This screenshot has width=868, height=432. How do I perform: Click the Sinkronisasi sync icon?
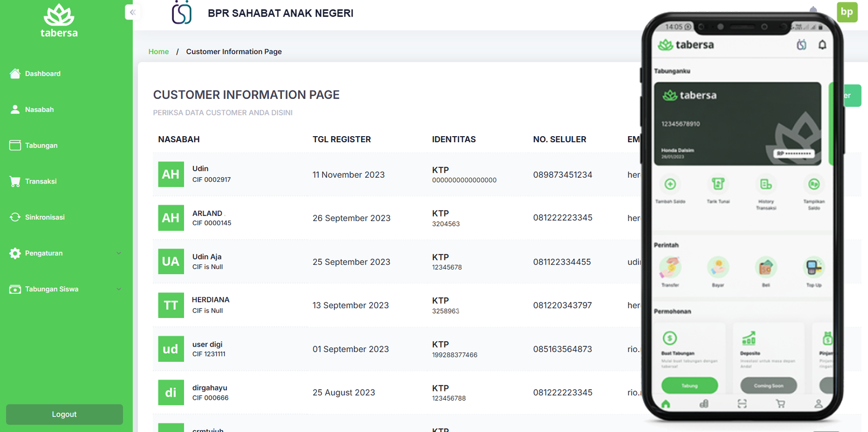[x=15, y=217]
